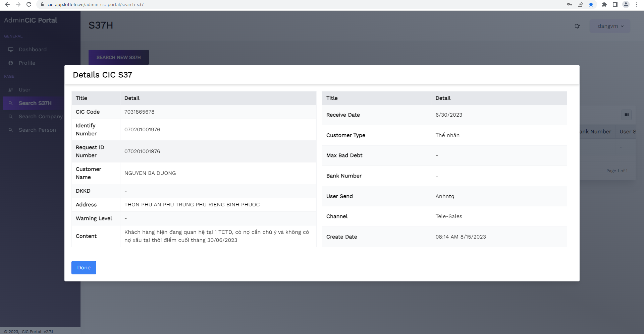Click the browser profile avatar icon

626,4
